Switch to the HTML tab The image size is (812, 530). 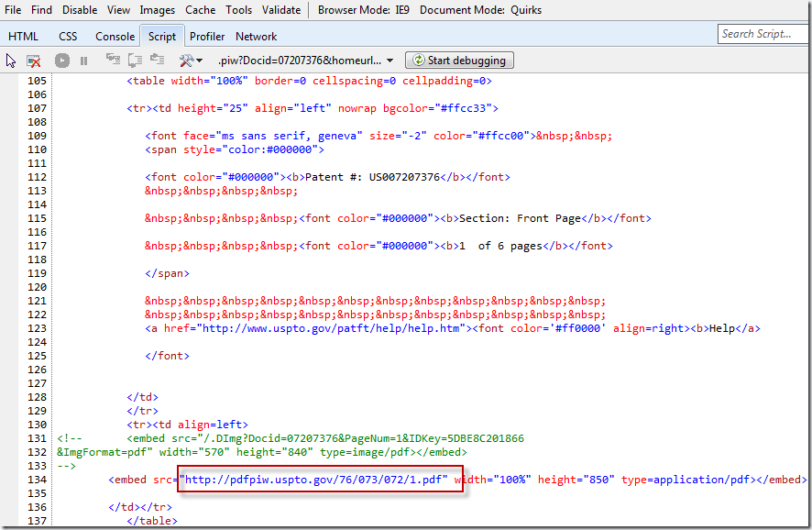[23, 37]
